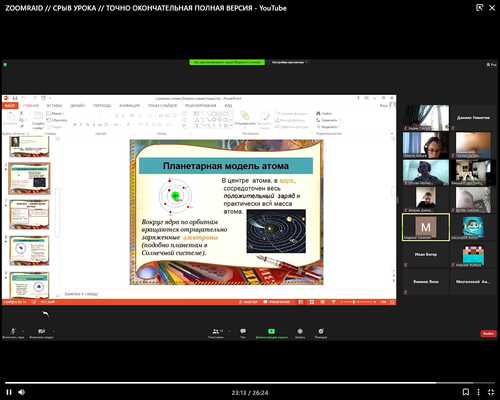Open the Упорядочить arrange dropdown
Screen dimensions: 500x400
tap(245, 119)
